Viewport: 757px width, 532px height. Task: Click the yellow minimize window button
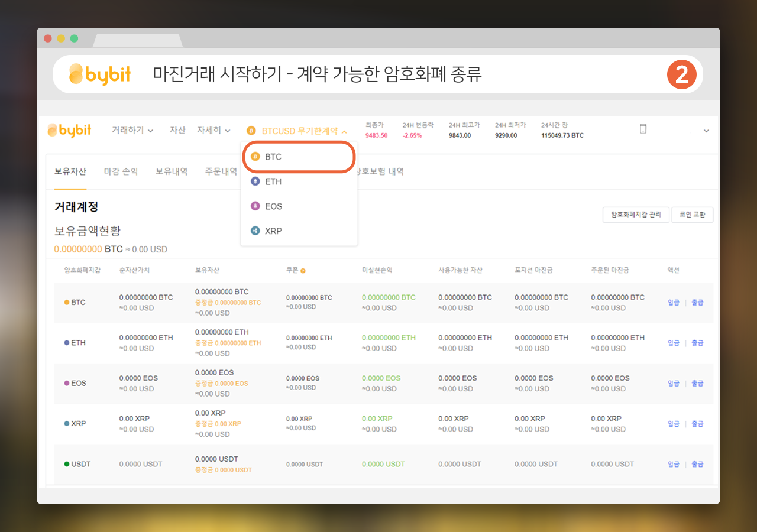61,38
